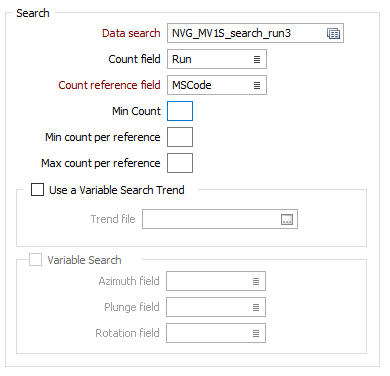Browse for a Trend file via ellipsis icon
The height and width of the screenshot is (376, 390).
tap(287, 219)
